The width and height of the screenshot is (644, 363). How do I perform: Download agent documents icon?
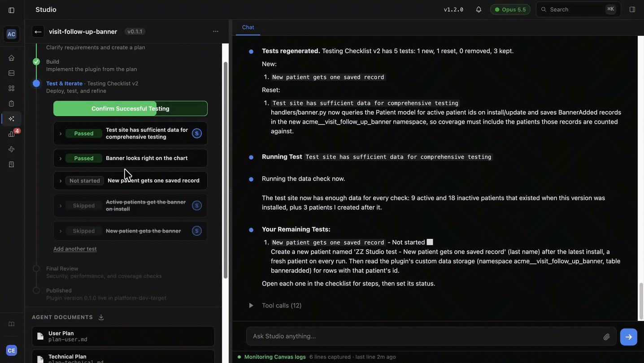click(101, 317)
